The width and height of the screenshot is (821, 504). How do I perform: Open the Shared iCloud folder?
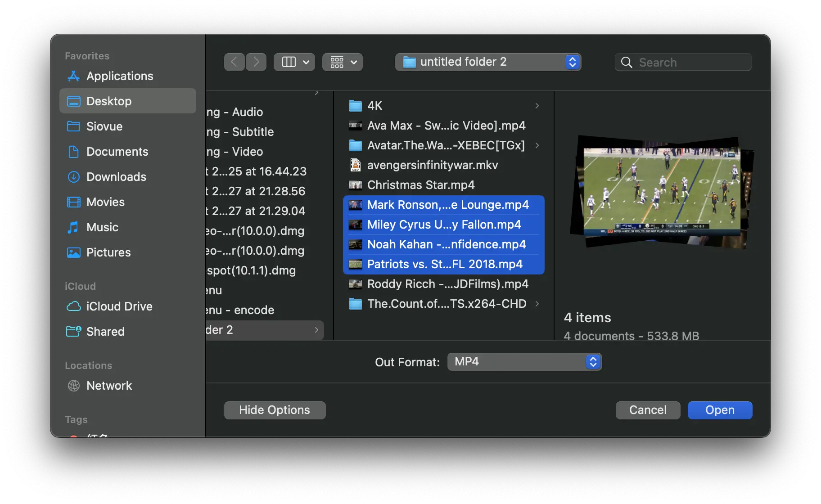(128, 332)
